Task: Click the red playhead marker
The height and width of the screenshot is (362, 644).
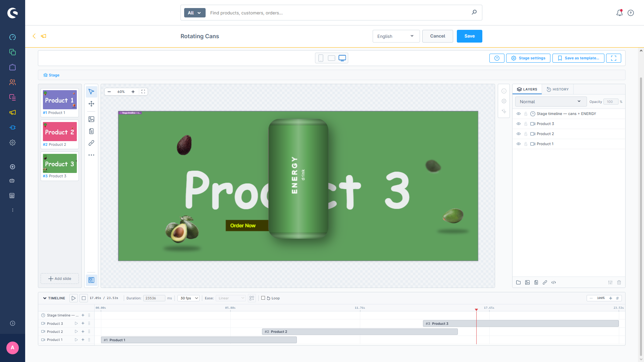Action: [476, 310]
